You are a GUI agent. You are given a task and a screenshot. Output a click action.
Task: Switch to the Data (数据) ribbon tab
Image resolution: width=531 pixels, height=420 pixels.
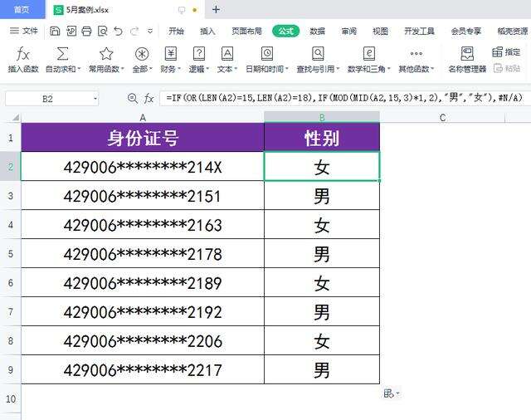tap(317, 32)
